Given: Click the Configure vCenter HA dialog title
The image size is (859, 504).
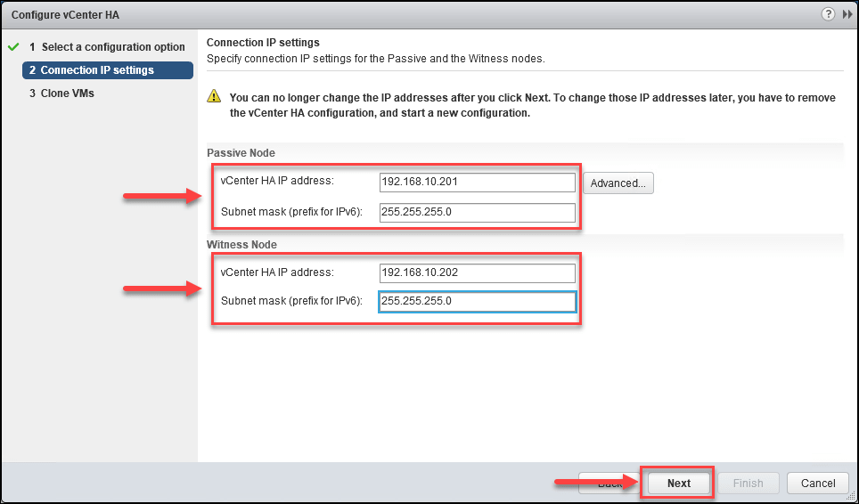Looking at the screenshot, I should [65, 15].
